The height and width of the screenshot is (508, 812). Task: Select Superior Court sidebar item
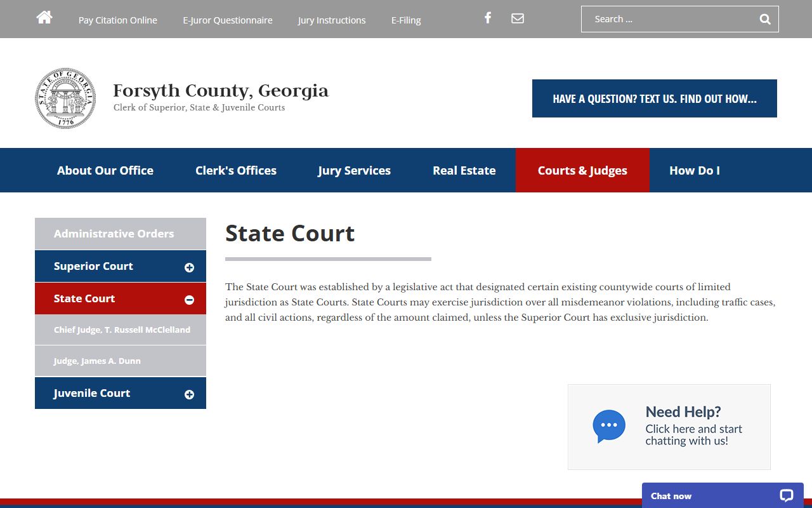(121, 266)
